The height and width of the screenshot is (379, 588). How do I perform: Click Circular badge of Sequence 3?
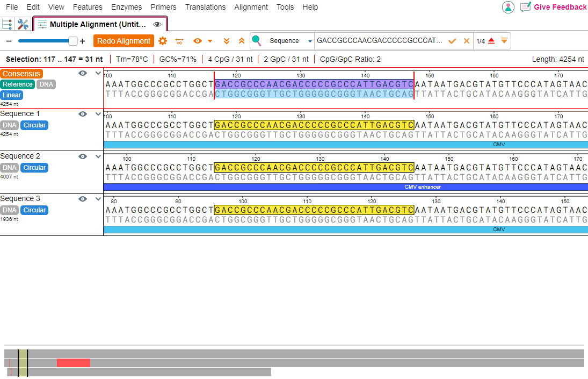pos(34,210)
